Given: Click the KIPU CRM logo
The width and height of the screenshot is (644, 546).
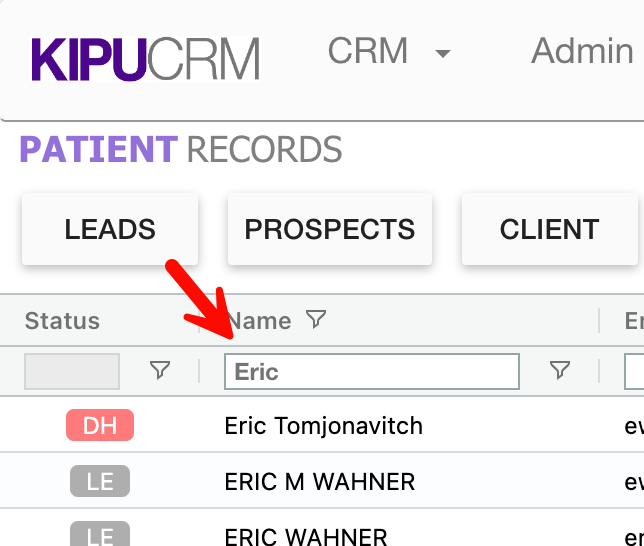Looking at the screenshot, I should tap(145, 58).
